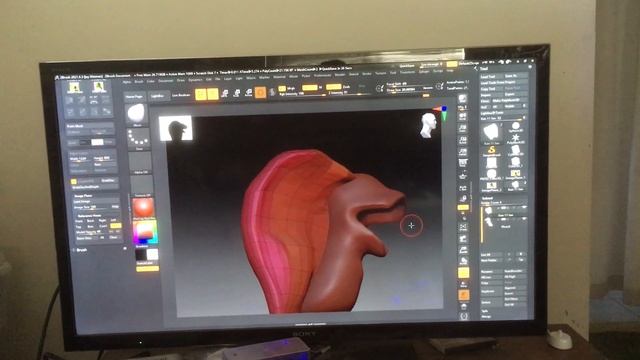Toggle the Live Boolean button
Screen dimensions: 640x360
pyautogui.click(x=181, y=95)
